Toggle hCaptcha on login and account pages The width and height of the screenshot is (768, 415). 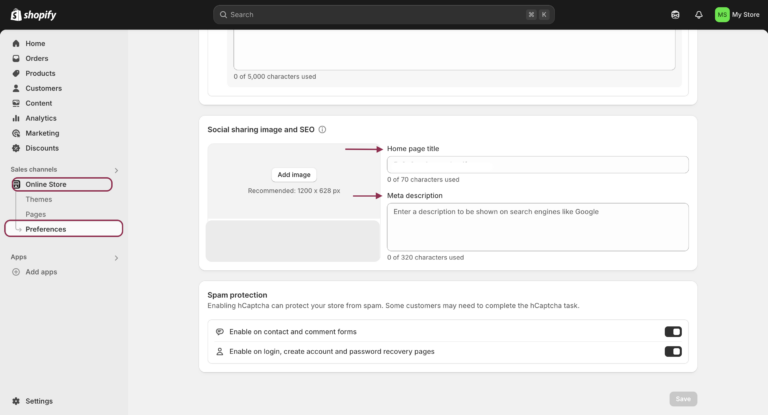pyautogui.click(x=673, y=352)
